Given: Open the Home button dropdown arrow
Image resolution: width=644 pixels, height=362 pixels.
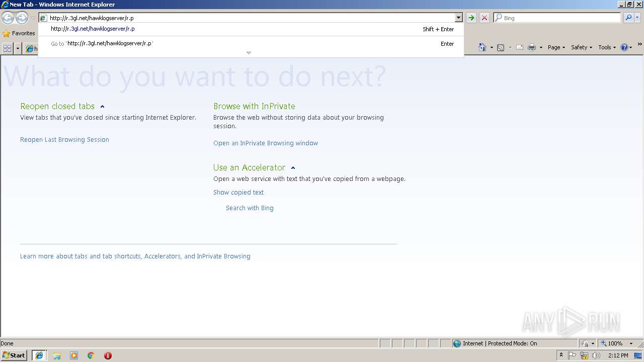Looking at the screenshot, I should pyautogui.click(x=492, y=47).
